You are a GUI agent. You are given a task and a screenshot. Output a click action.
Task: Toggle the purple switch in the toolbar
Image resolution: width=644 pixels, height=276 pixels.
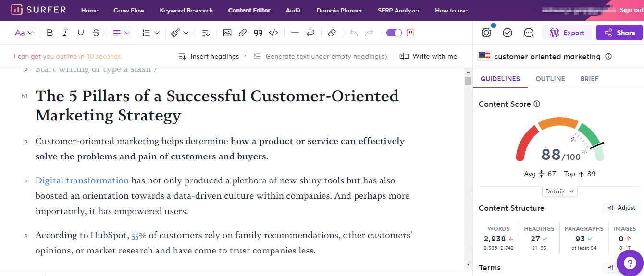[394, 33]
